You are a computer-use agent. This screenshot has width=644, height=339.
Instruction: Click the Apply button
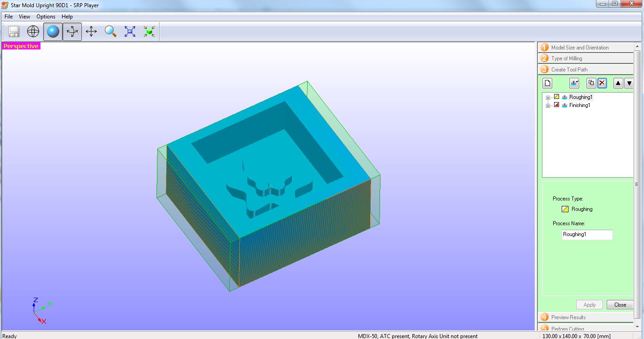pos(590,304)
